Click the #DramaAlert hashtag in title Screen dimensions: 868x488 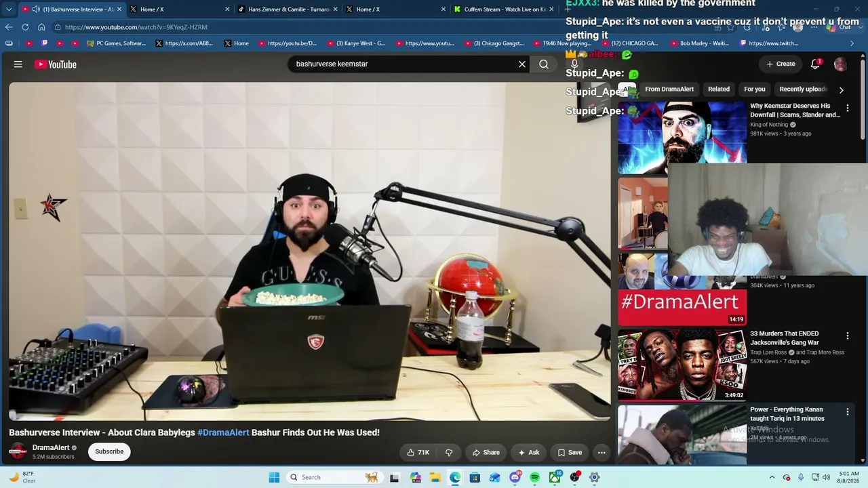(x=223, y=432)
